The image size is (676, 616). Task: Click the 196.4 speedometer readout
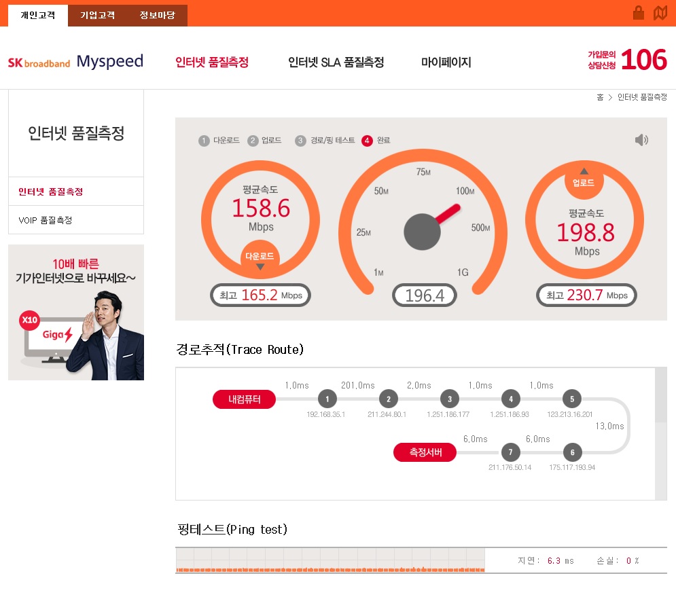pos(424,295)
